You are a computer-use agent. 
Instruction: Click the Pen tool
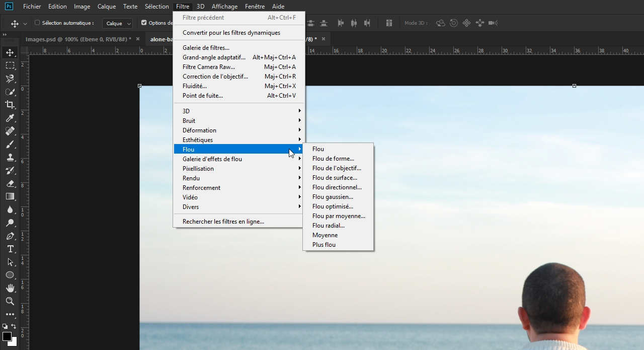pyautogui.click(x=10, y=236)
